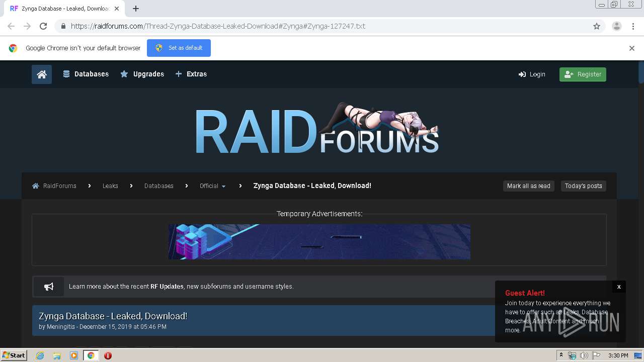The height and width of the screenshot is (362, 644).
Task: Open the Upgrades menu
Action: (x=142, y=74)
